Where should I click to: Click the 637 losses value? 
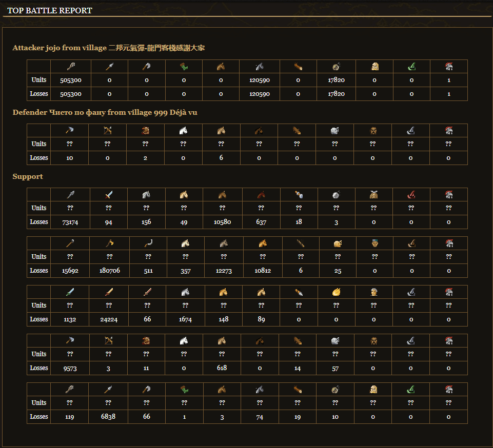tap(261, 222)
